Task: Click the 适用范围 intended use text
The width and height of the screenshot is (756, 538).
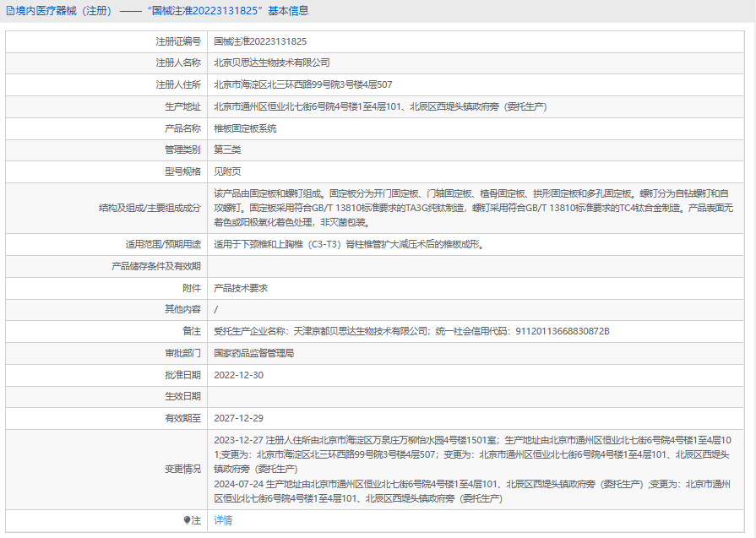Action: (x=349, y=244)
